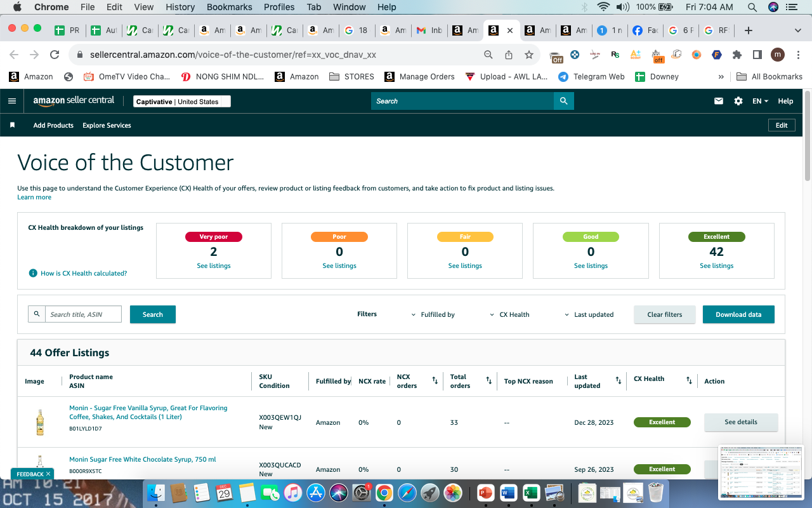Open Spotlight search in the menu bar
The width and height of the screenshot is (812, 508).
pyautogui.click(x=752, y=7)
